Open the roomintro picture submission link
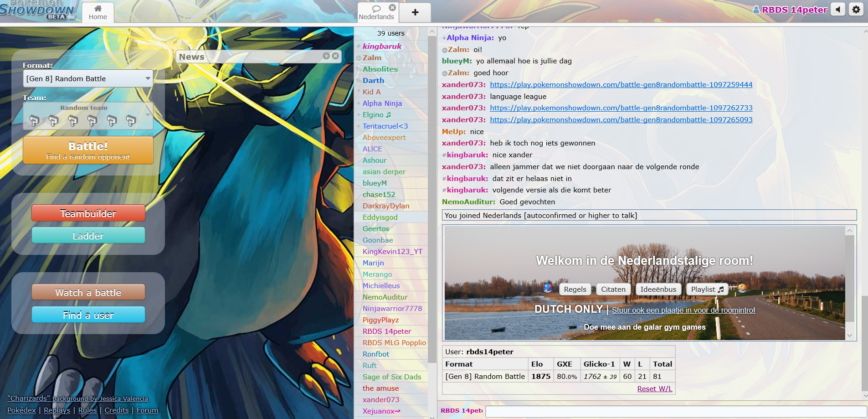 683,310
